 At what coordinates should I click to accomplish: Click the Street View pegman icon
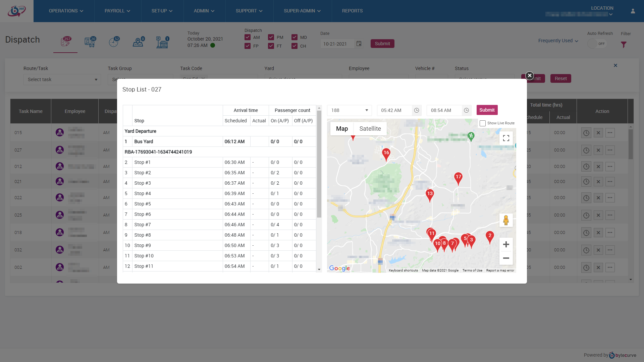[x=506, y=220]
